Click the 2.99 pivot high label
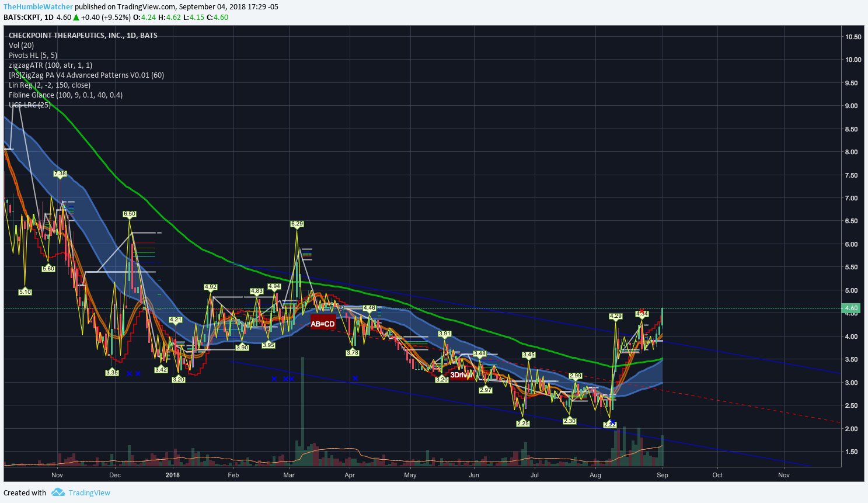Screen dimensions: 868x503 [576, 376]
